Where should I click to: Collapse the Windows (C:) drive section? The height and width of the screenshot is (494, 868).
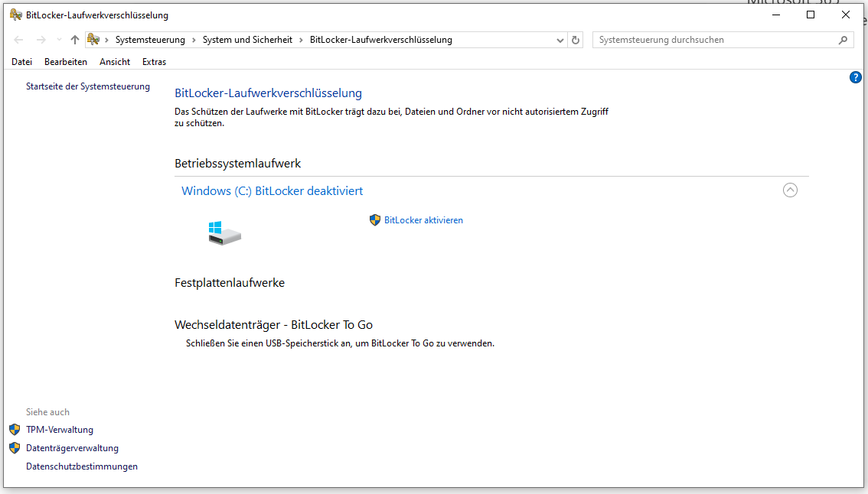point(790,190)
